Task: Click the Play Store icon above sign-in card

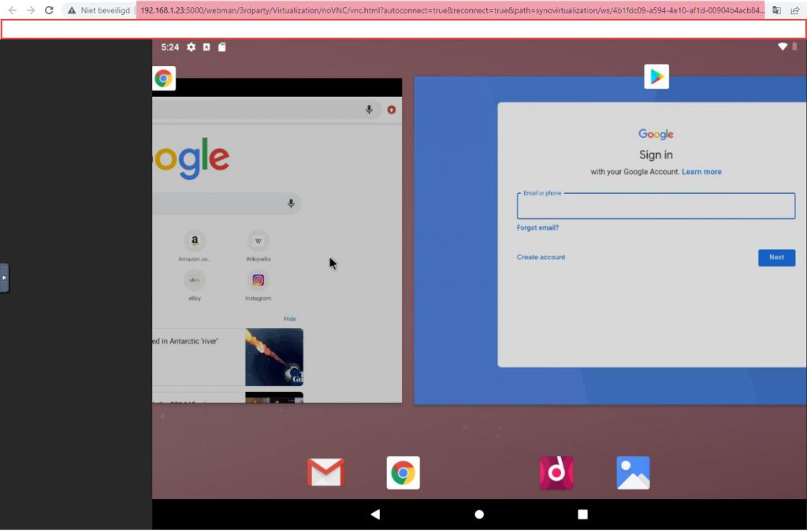Action: coord(656,76)
